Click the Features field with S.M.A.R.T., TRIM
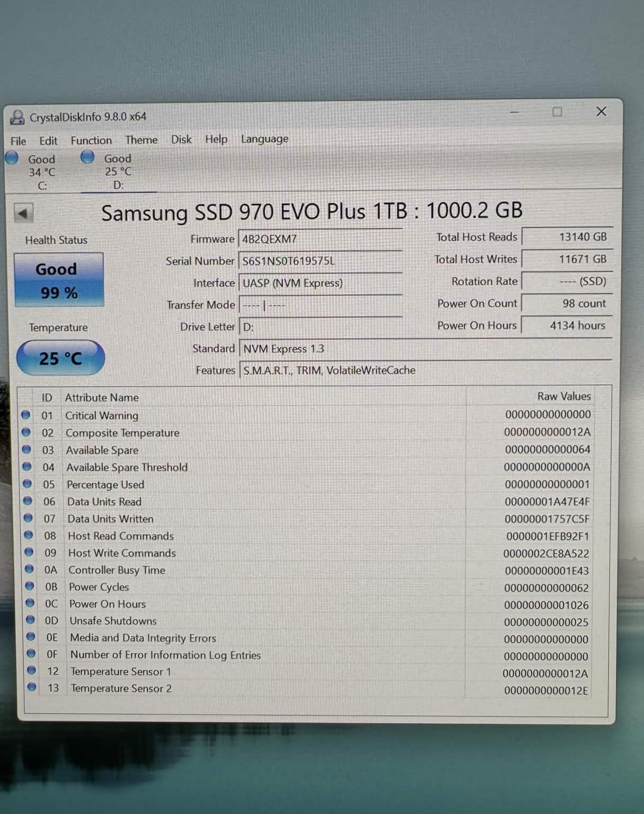644x814 pixels. point(426,370)
